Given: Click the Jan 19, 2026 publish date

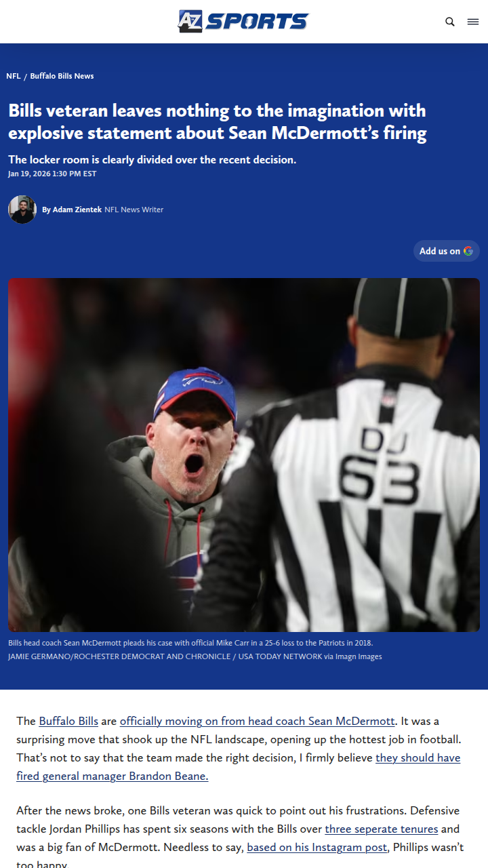Looking at the screenshot, I should click(52, 174).
